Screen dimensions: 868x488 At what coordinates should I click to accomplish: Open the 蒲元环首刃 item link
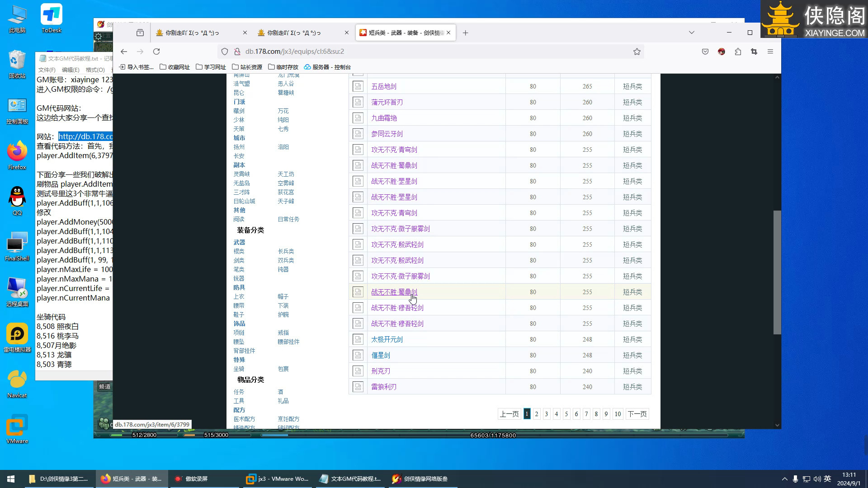point(387,102)
